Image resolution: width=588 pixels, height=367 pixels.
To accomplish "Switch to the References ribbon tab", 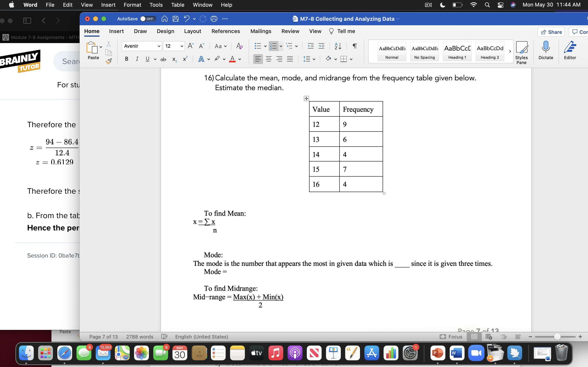I will click(225, 31).
